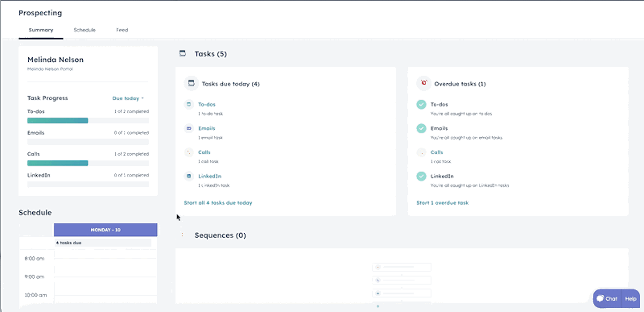
Task: Click the To-dos progress bar
Action: pos(88,120)
